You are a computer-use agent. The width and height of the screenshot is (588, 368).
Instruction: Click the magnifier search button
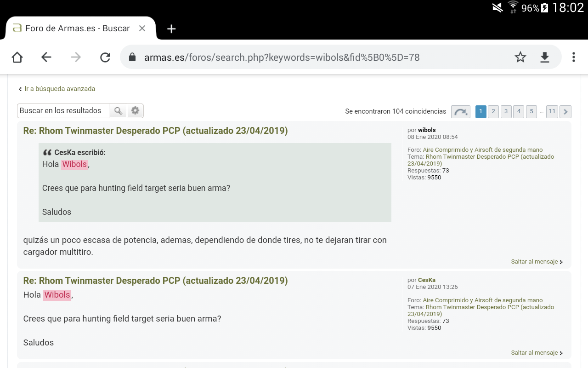pos(118,111)
